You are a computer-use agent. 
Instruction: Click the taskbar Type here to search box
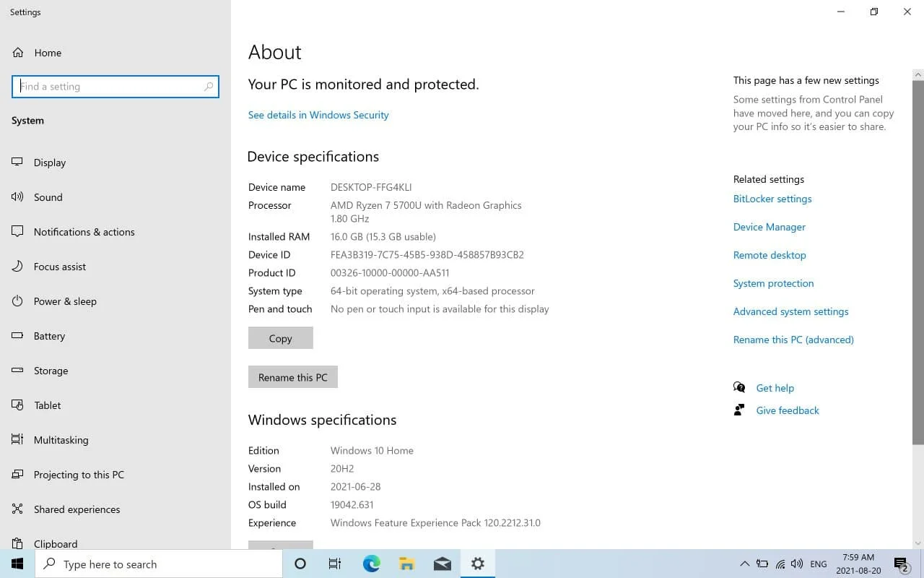[x=159, y=564]
